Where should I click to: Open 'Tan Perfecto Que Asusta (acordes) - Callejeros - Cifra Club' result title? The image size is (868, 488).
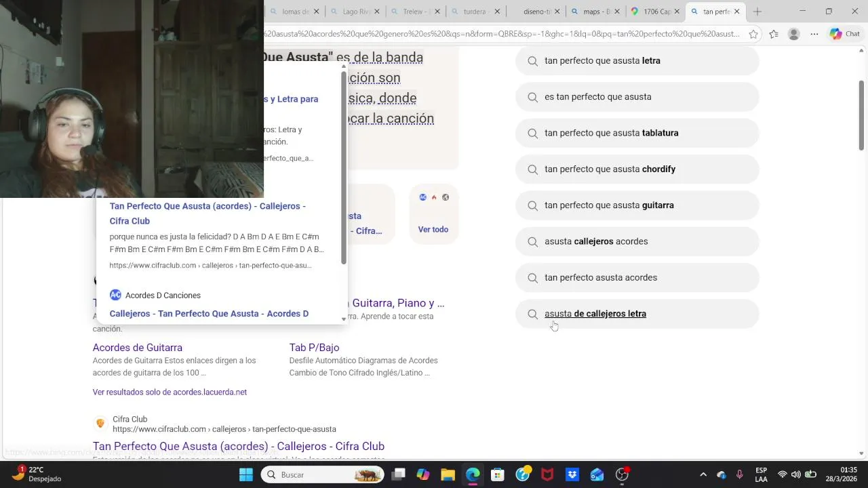pyautogui.click(x=239, y=446)
